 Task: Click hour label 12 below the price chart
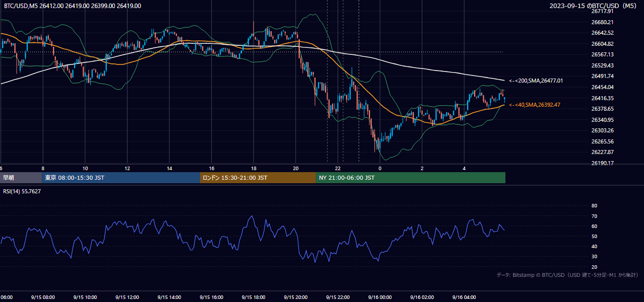[x=127, y=169]
